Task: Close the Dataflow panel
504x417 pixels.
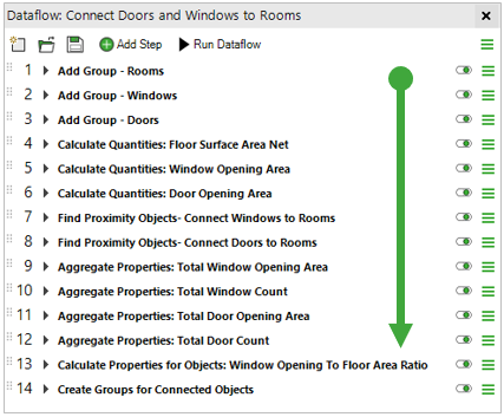Action: (486, 16)
